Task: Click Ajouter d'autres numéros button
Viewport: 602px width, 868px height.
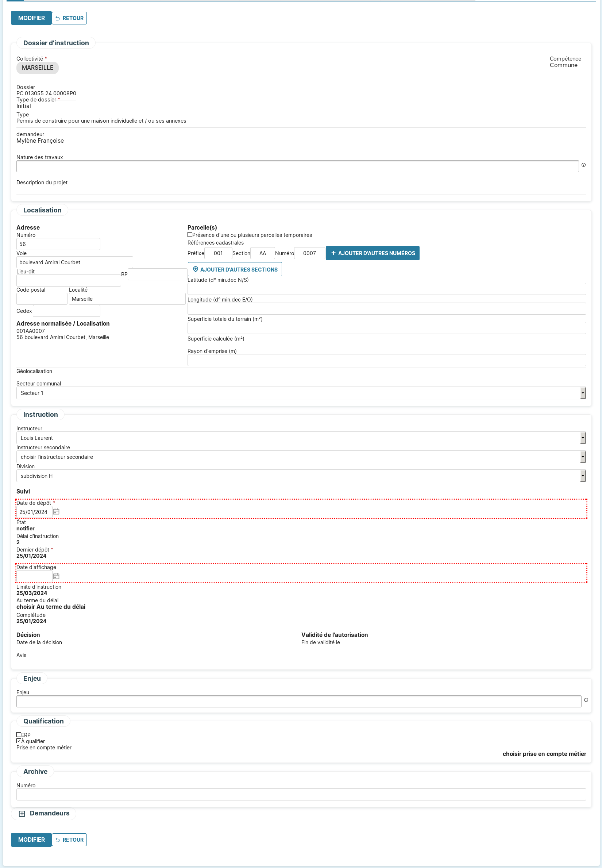Action: point(372,253)
